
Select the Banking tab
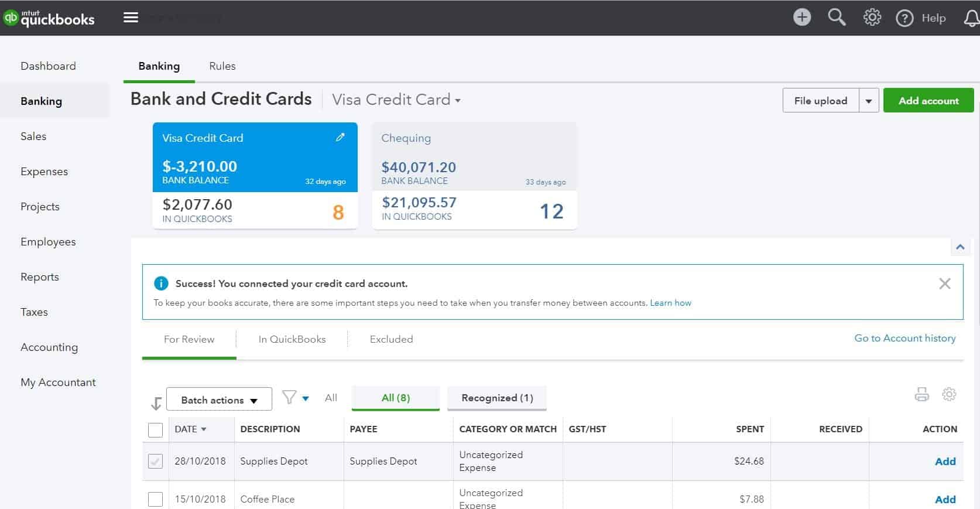(159, 66)
